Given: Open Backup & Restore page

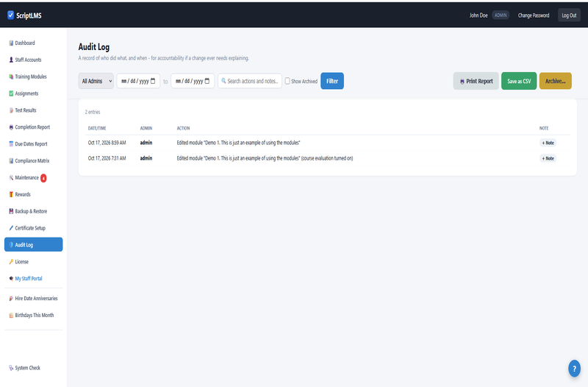Looking at the screenshot, I should pyautogui.click(x=33, y=211).
